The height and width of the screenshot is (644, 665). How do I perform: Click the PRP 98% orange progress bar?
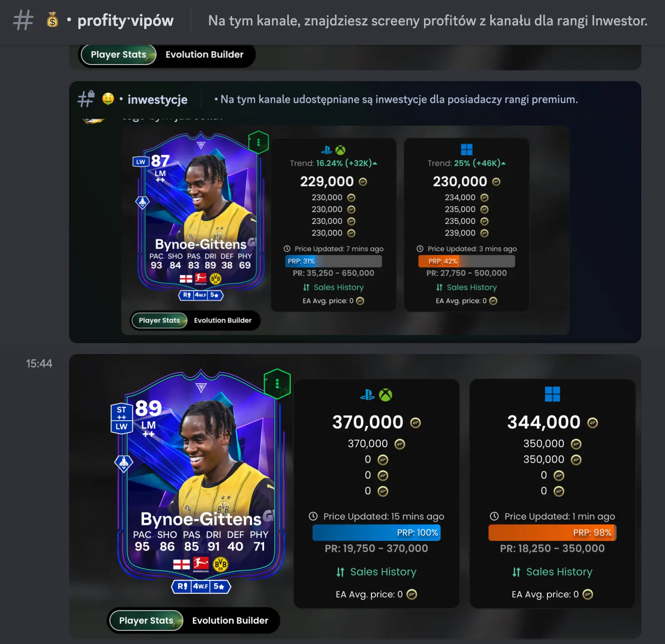coord(552,533)
